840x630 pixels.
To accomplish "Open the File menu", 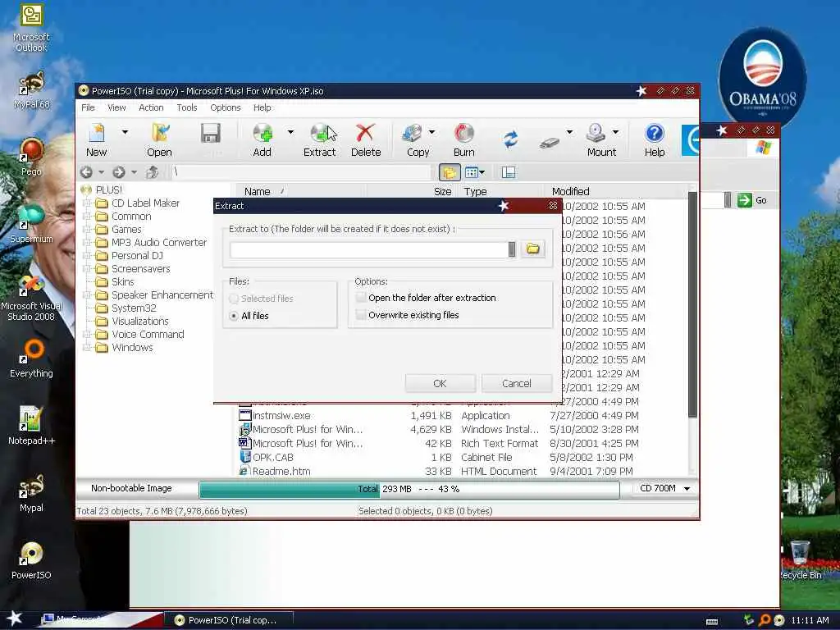I will [x=88, y=107].
